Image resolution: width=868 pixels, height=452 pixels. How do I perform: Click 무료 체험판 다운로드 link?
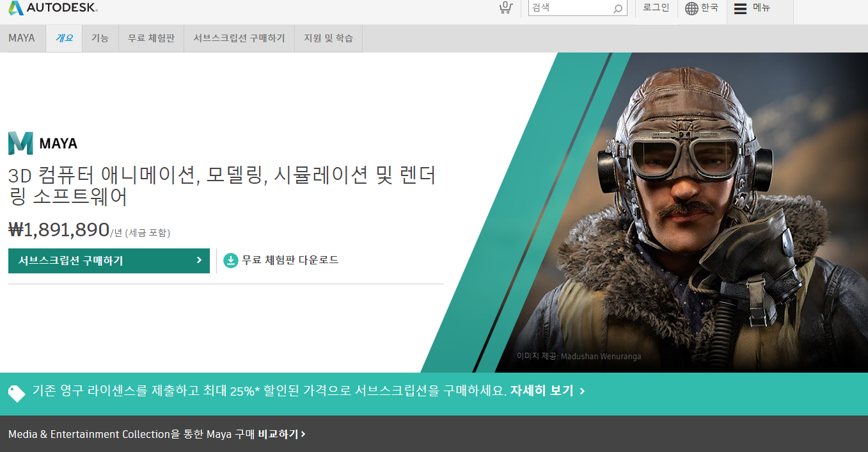pos(290,260)
